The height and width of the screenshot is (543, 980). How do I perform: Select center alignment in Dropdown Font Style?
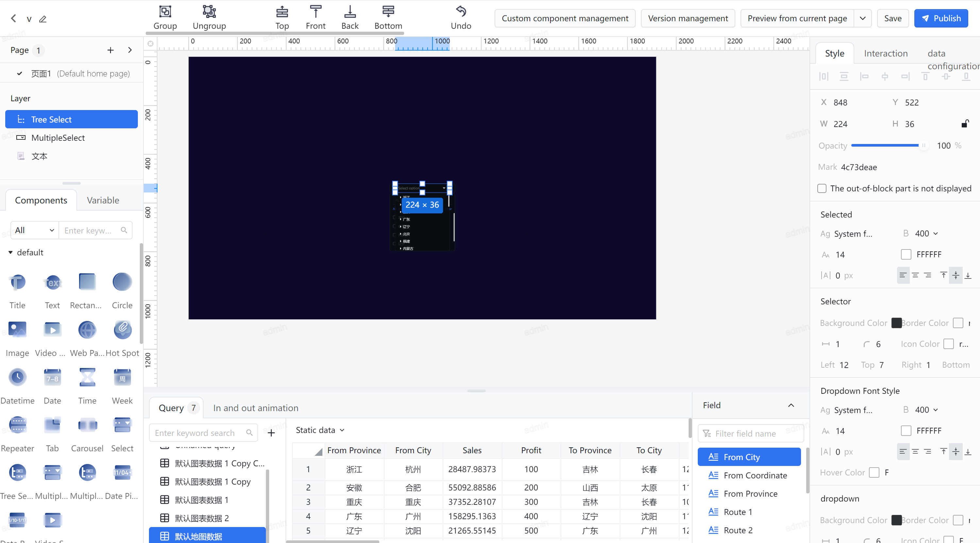pyautogui.click(x=915, y=452)
